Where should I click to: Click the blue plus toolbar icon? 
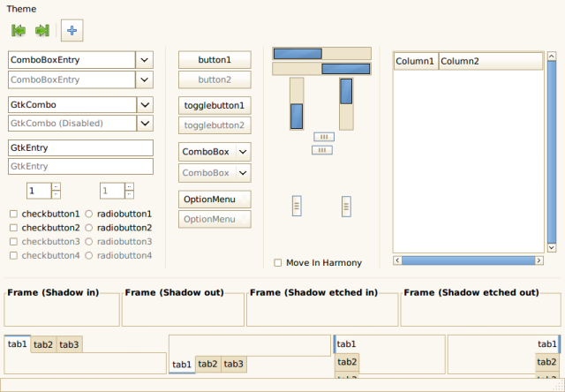coord(72,30)
